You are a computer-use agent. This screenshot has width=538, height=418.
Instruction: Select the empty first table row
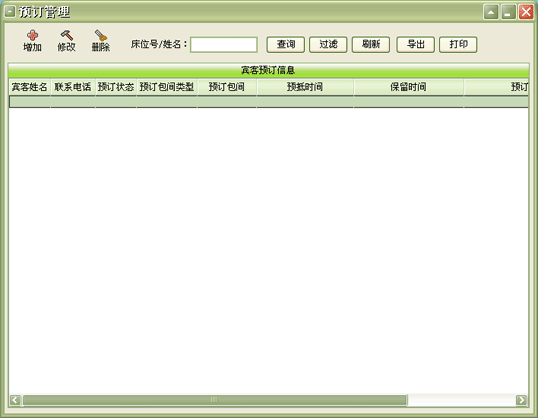point(268,102)
